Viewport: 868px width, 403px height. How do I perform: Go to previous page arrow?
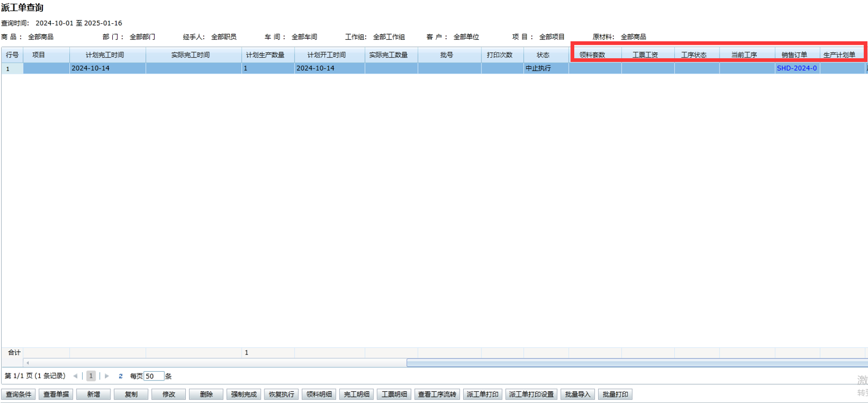point(75,376)
